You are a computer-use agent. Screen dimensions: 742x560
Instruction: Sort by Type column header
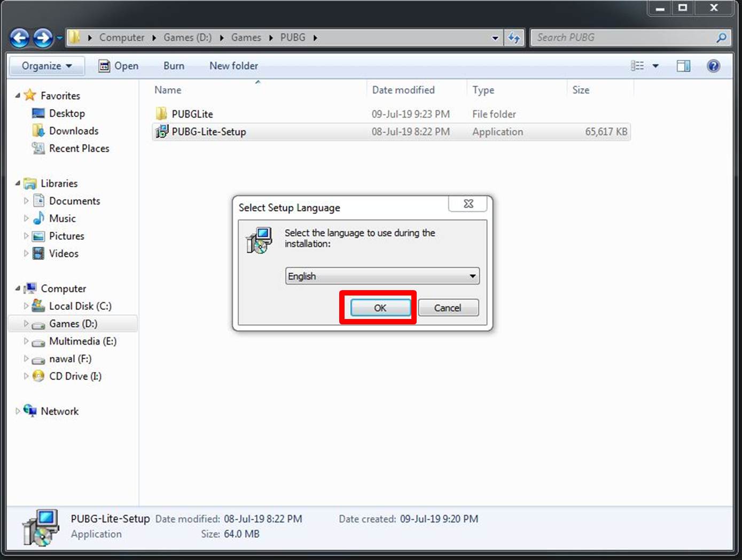517,90
